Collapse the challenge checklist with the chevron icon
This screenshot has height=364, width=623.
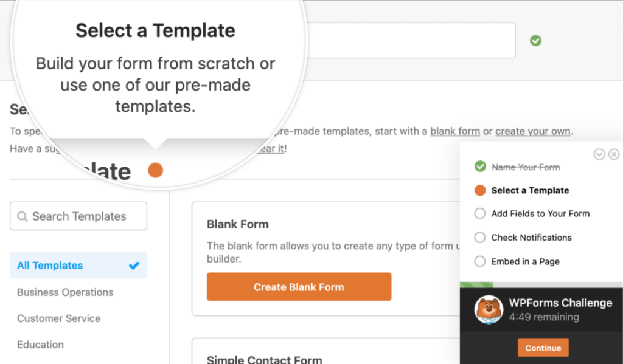[599, 154]
